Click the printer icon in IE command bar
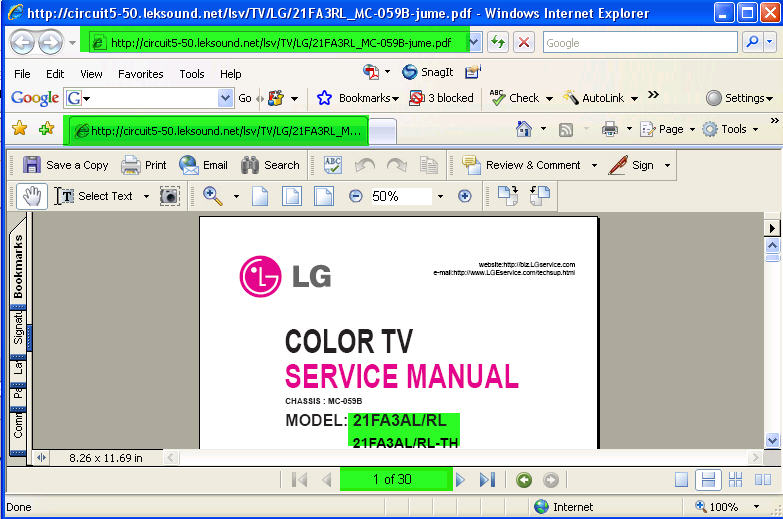The width and height of the screenshot is (783, 519). (610, 129)
